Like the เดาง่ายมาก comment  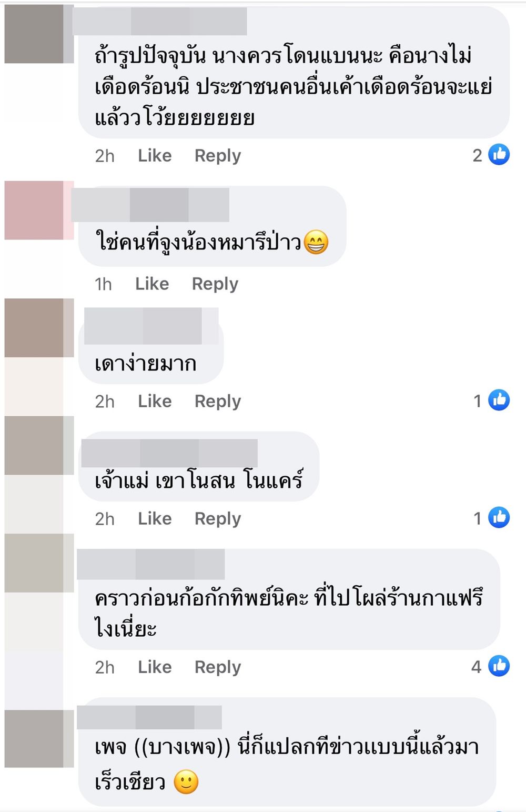click(x=155, y=401)
